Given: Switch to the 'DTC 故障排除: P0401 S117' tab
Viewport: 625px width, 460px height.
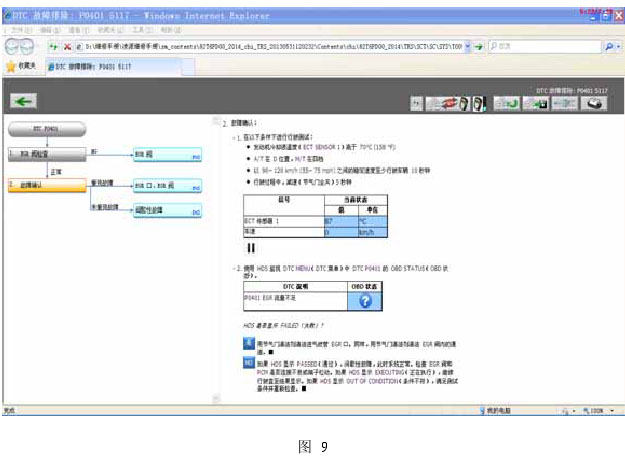Looking at the screenshot, I should click(x=90, y=66).
